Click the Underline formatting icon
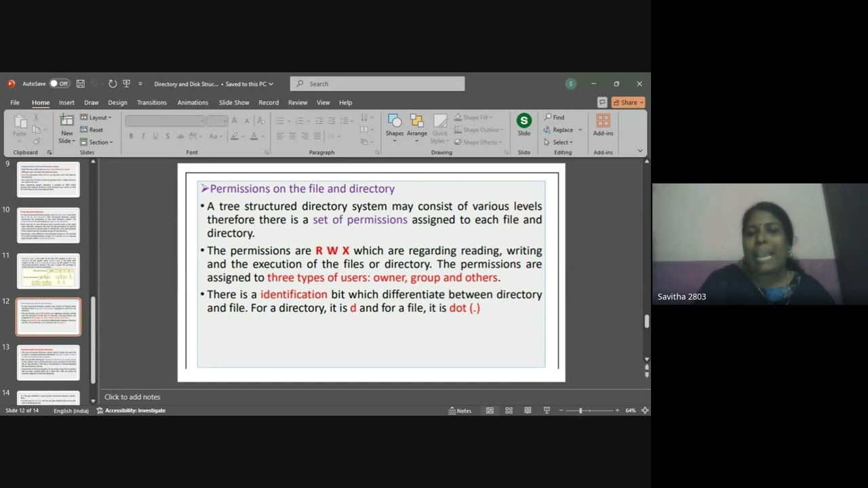Image resolution: width=868 pixels, height=488 pixels. pyautogui.click(x=155, y=136)
